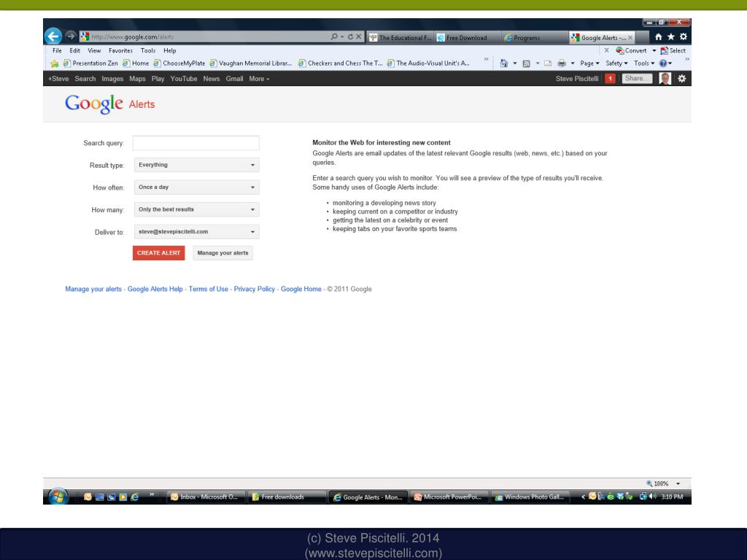Open the How often dropdown
747x560 pixels.
tap(197, 187)
